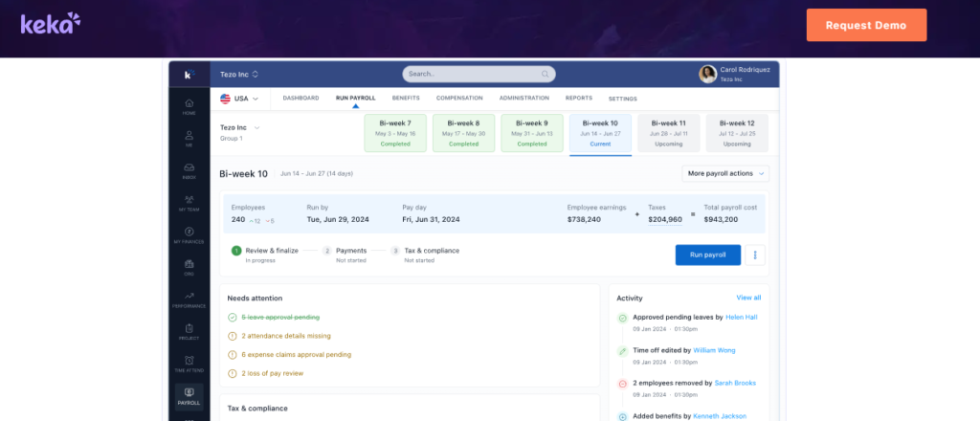Select the Bi-week 10 current card
Image resolution: width=980 pixels, height=421 pixels.
coord(600,134)
